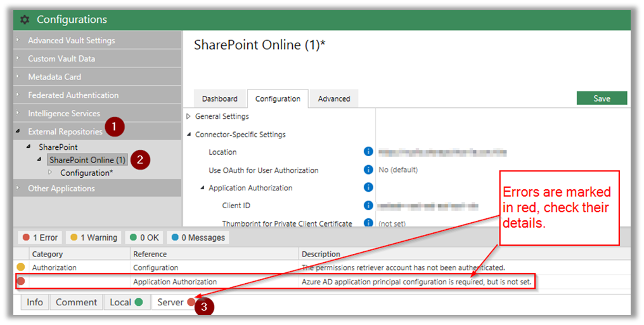Select the Configuration reference cell
Viewport: 644px width, 325px height.
[x=156, y=267]
